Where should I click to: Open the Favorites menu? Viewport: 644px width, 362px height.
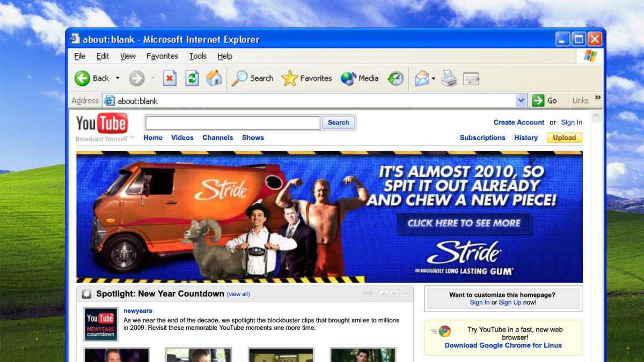[x=162, y=56]
